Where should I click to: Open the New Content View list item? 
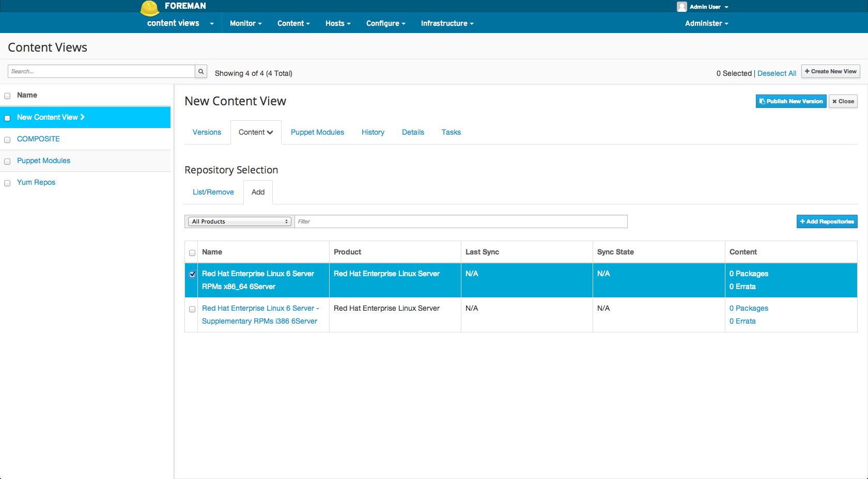51,117
